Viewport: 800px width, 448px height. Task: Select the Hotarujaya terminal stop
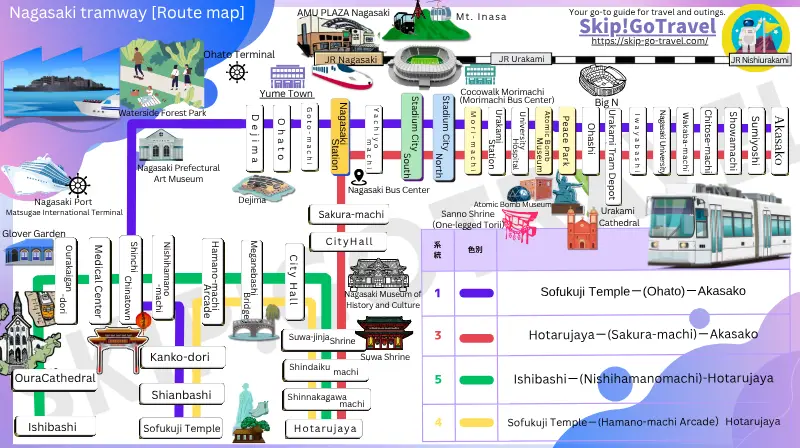click(x=324, y=429)
